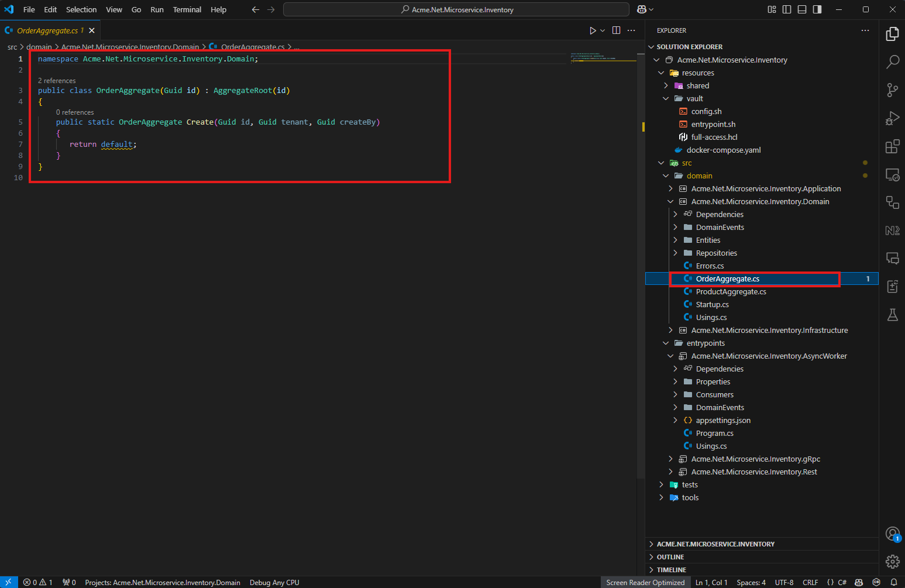Toggle Screen Reader Optimized status item

[645, 582]
